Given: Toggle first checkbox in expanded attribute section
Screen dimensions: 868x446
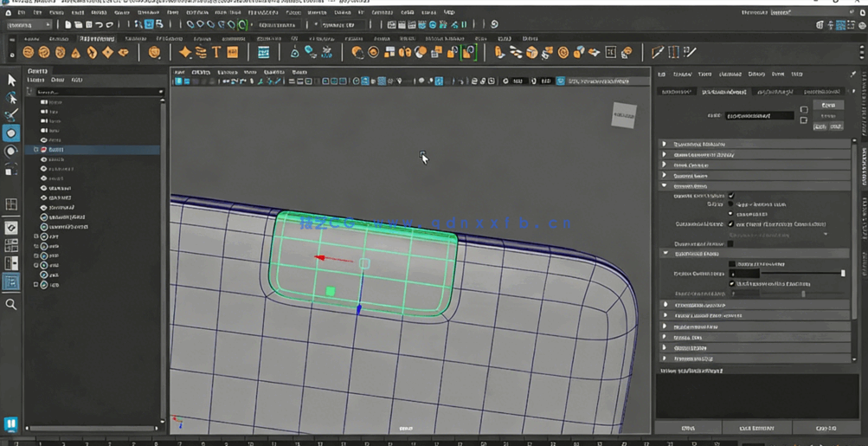Looking at the screenshot, I should click(x=731, y=196).
